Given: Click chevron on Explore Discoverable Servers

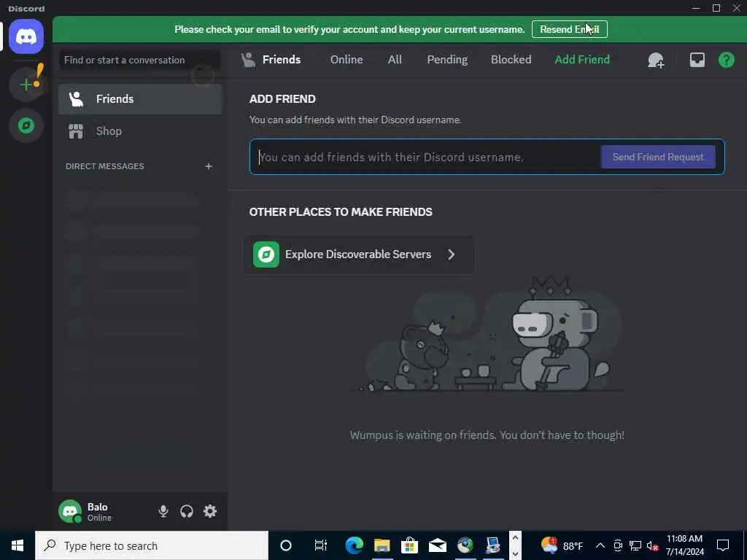Looking at the screenshot, I should point(451,254).
